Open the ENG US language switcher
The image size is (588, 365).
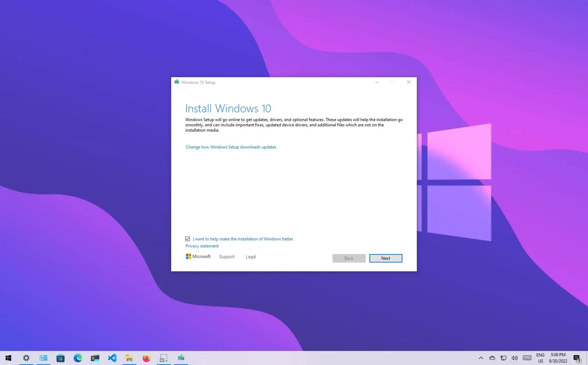(540, 358)
